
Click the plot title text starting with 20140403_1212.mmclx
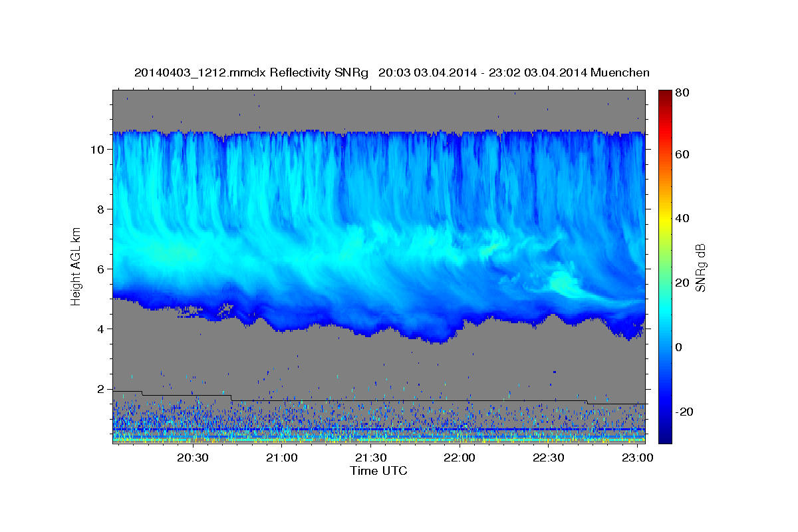coord(392,72)
